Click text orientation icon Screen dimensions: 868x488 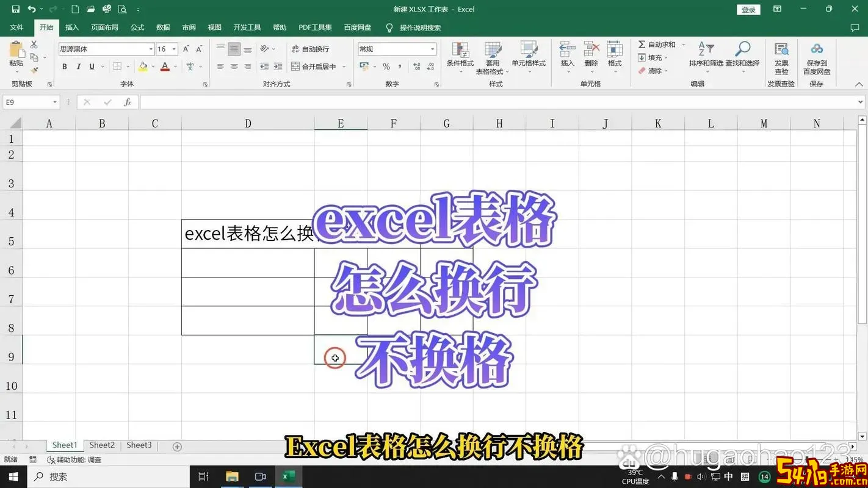(264, 49)
